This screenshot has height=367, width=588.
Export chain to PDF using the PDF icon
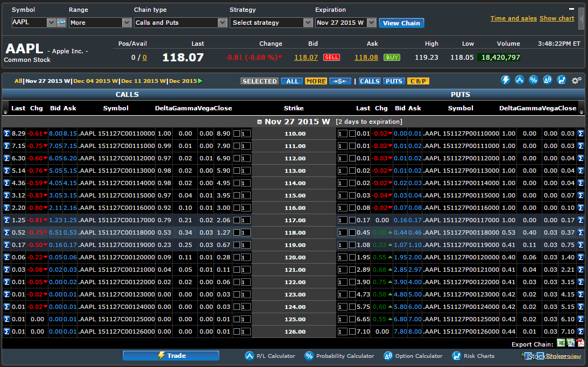[x=580, y=343]
